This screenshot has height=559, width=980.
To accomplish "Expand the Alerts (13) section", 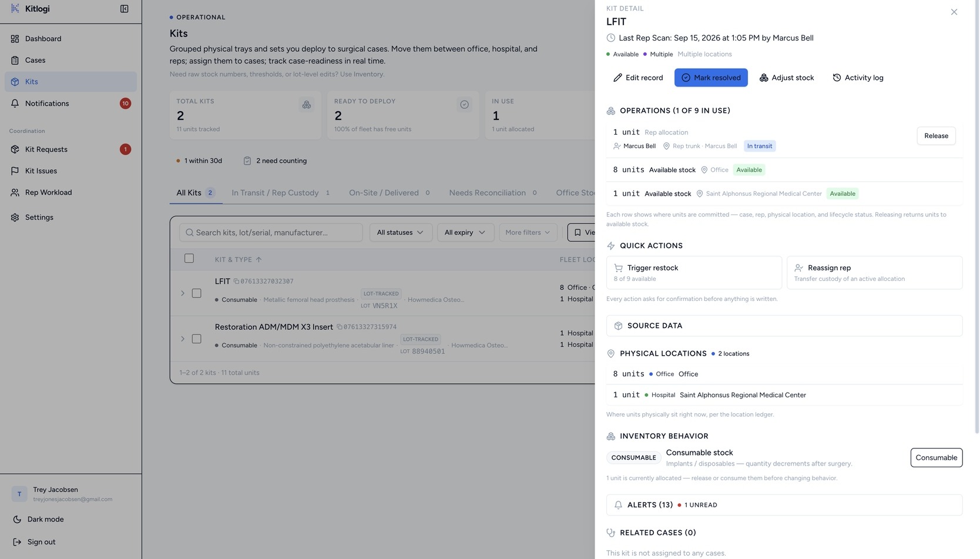I will pos(784,506).
